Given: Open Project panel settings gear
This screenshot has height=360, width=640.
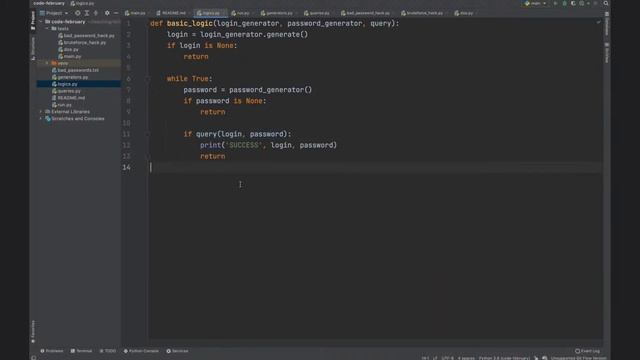Looking at the screenshot, I should 107,13.
